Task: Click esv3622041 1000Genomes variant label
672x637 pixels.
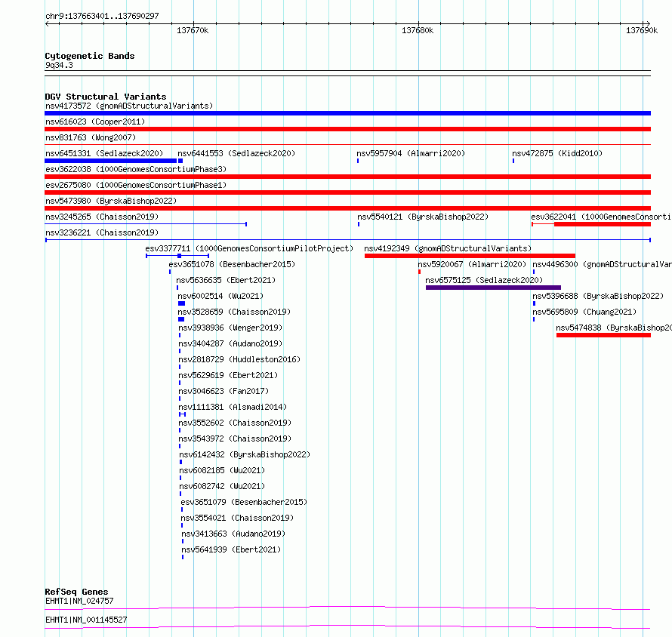Action: 601,217
